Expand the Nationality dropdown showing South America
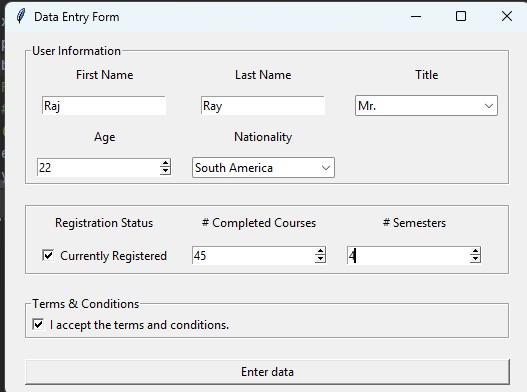 (263, 167)
